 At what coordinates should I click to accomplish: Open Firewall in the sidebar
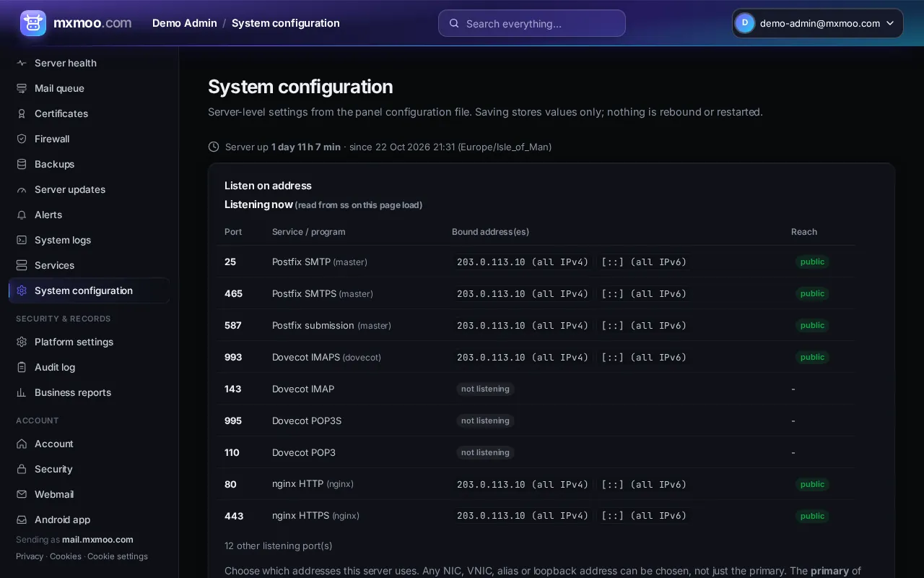pos(90,139)
